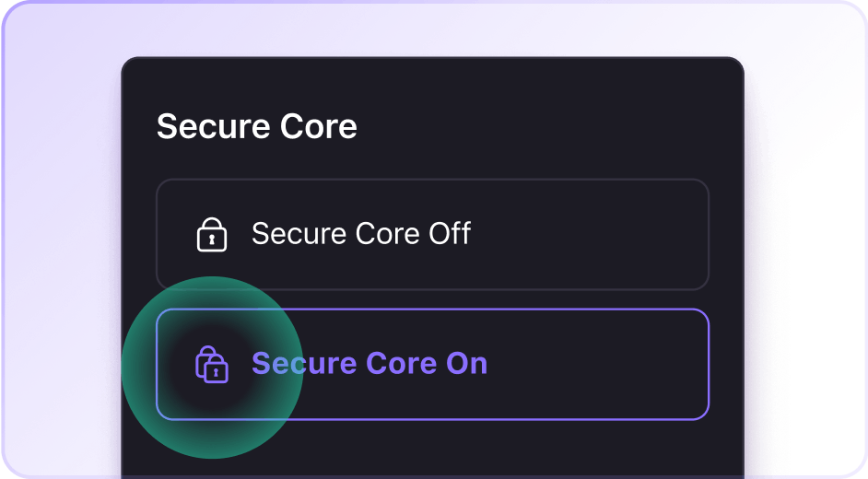Click the "Secure Core" panel heading
Image resolution: width=868 pixels, height=479 pixels.
257,126
